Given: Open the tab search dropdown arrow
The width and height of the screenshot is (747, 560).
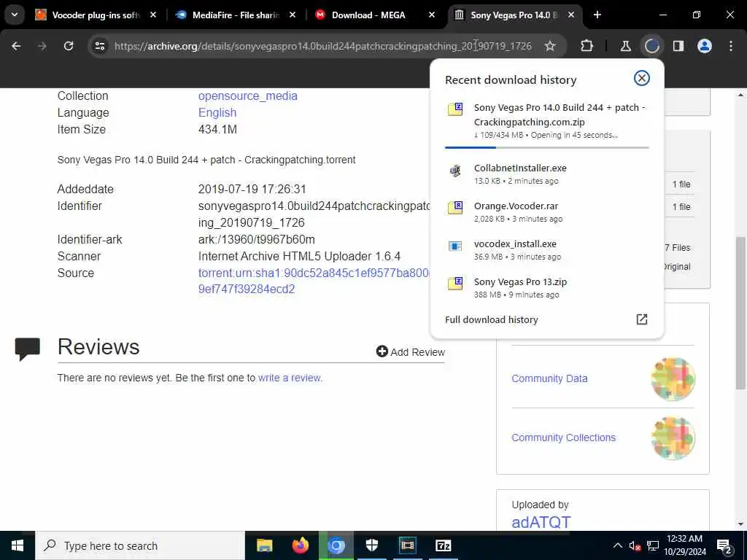Looking at the screenshot, I should [x=15, y=15].
